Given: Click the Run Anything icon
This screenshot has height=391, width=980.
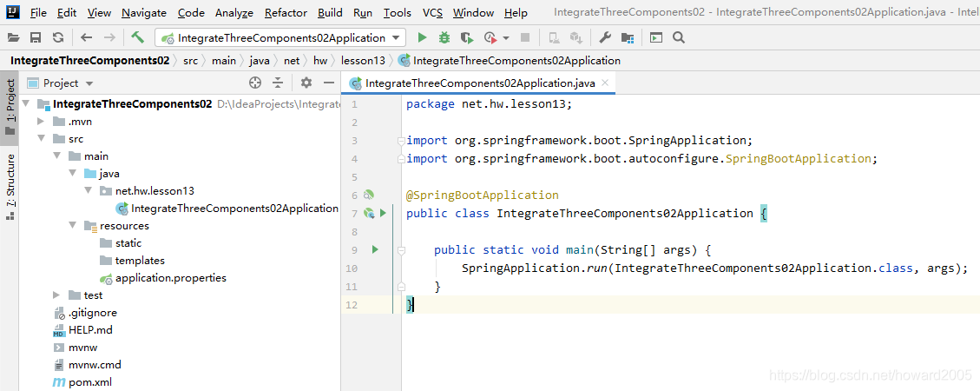Looking at the screenshot, I should [x=655, y=38].
